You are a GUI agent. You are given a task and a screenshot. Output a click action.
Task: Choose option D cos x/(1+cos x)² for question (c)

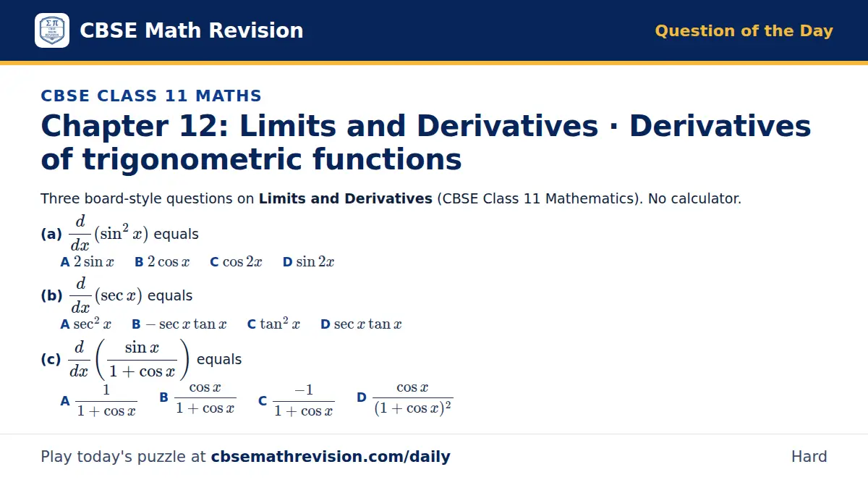[x=405, y=399]
